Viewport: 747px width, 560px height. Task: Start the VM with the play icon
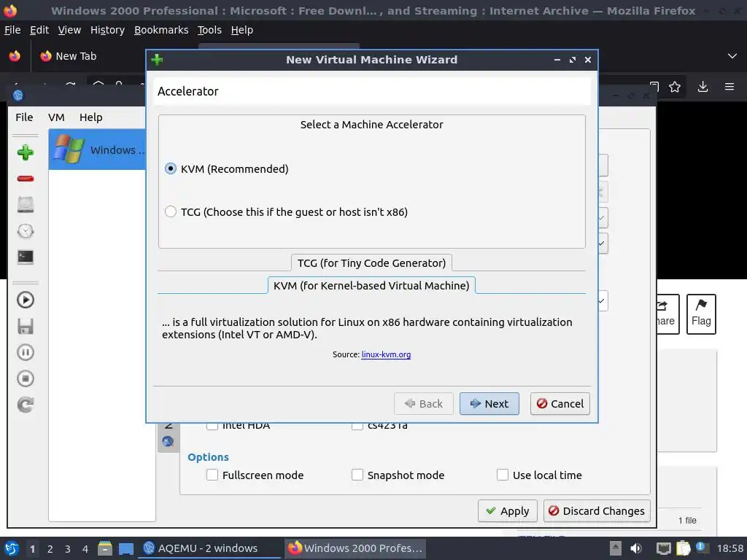click(x=26, y=300)
